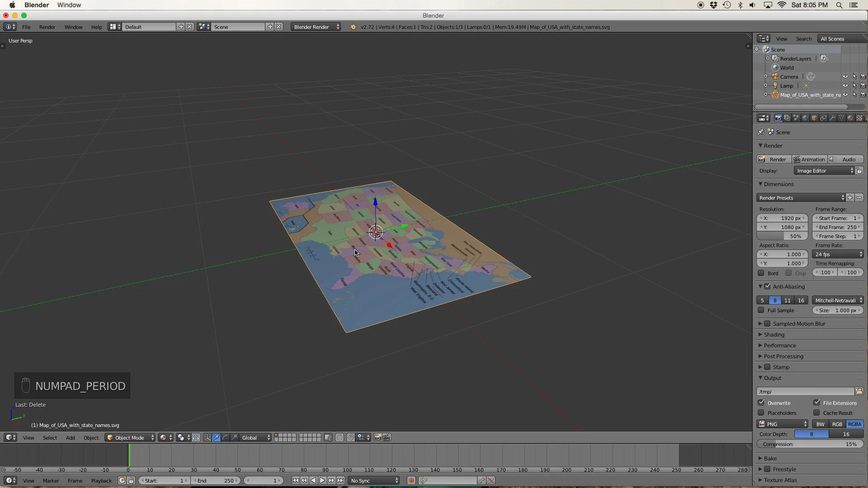The height and width of the screenshot is (488, 868).
Task: Click the Animation render button
Action: (809, 159)
